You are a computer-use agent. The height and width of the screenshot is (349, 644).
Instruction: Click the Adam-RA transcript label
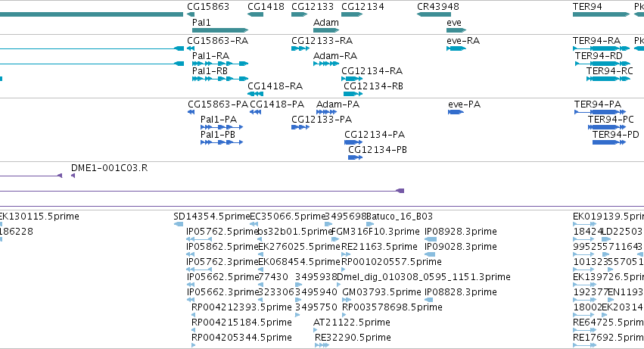pyautogui.click(x=335, y=55)
